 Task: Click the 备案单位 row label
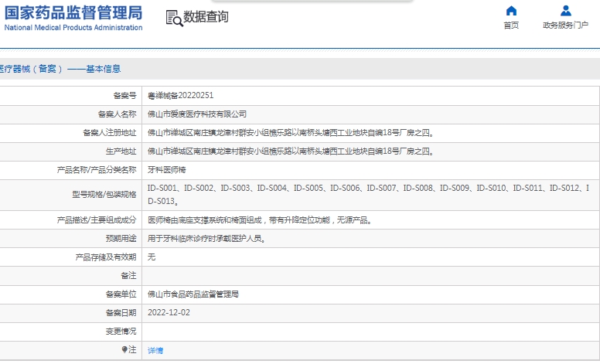pos(121,294)
